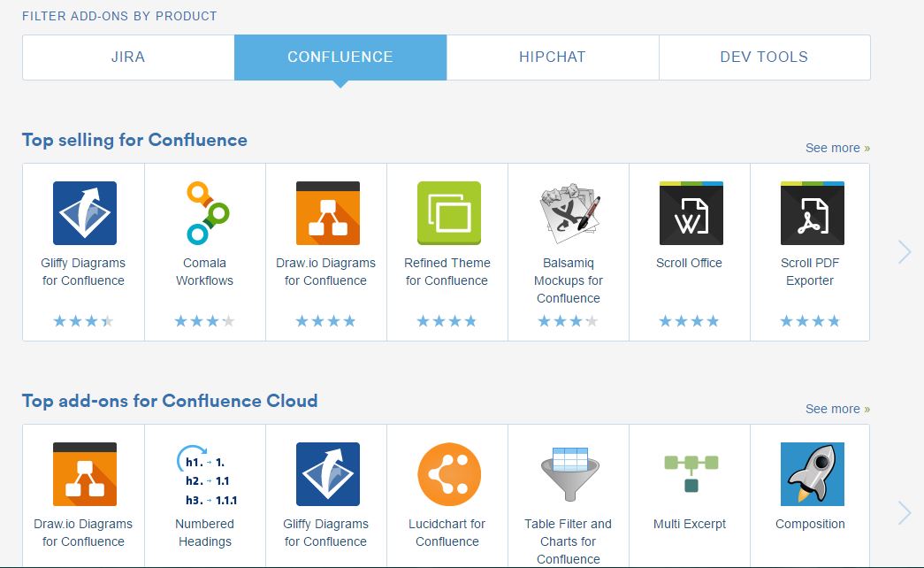Click Gliffy Diagrams title in Cloud row
Viewport: 924px width, 568px height.
pyautogui.click(x=326, y=533)
